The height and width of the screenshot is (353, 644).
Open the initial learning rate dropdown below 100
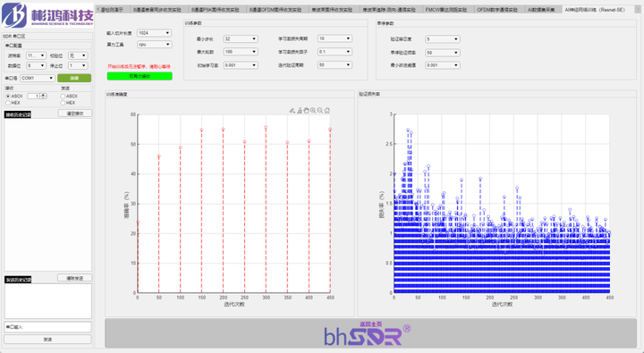click(x=241, y=65)
